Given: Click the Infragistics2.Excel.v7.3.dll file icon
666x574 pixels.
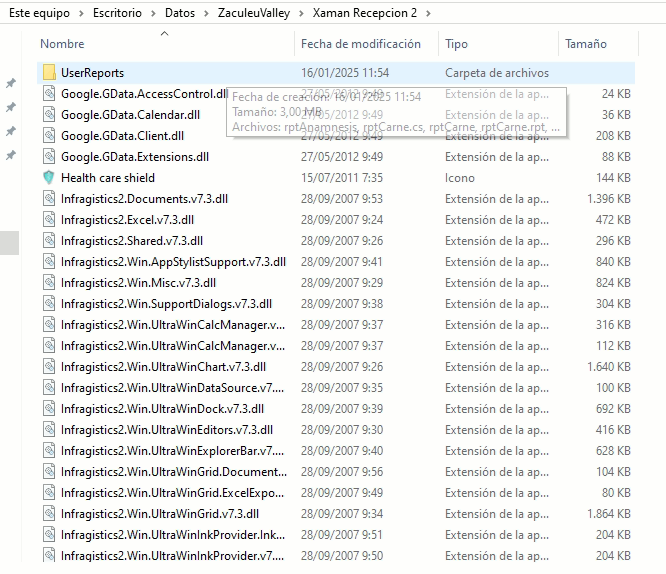Looking at the screenshot, I should [49, 220].
